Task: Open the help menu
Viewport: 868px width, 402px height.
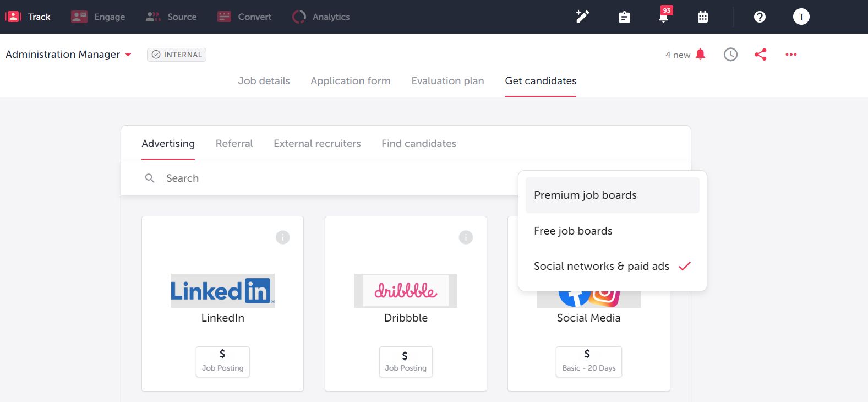Action: [x=760, y=17]
